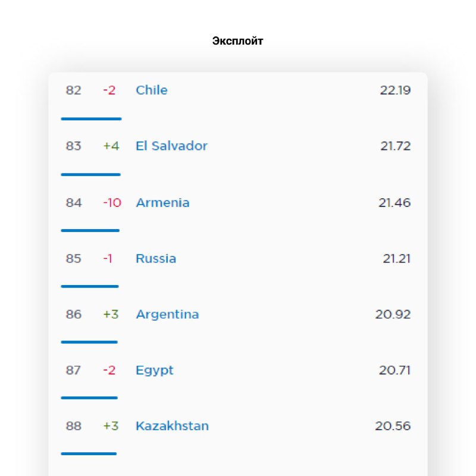Viewport: 476px width, 476px height.
Task: Click the rank number 86
Action: 74,315
